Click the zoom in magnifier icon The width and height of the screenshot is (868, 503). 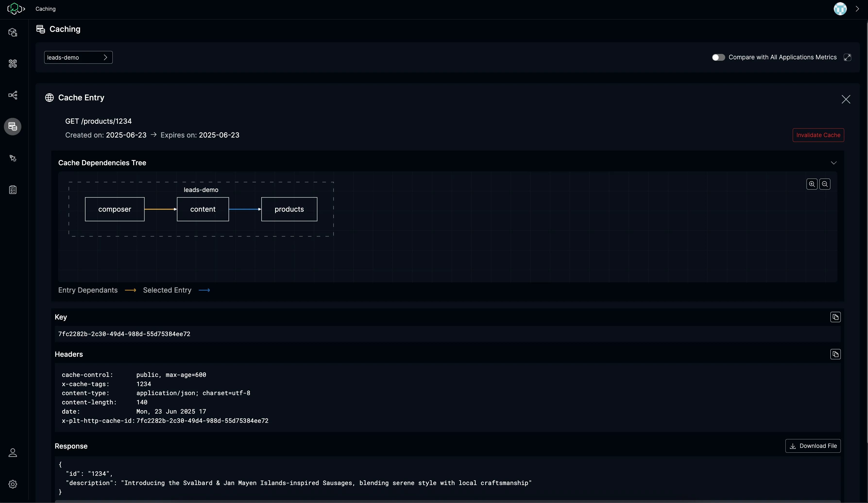(x=811, y=184)
